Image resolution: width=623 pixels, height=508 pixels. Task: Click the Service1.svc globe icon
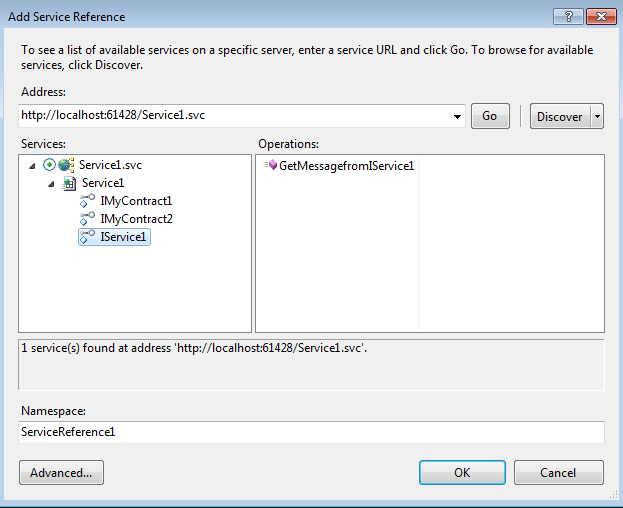(68, 165)
